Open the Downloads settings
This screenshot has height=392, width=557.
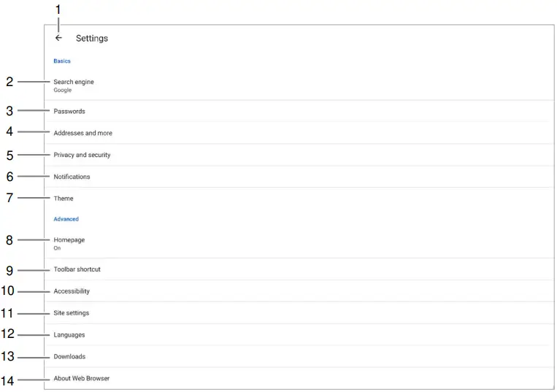[69, 357]
